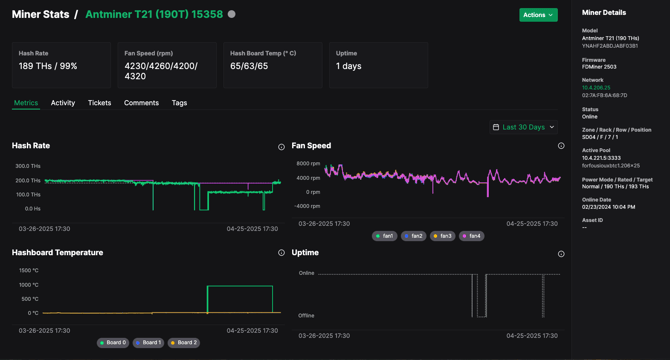Open the Tickets tab
Image resolution: width=670 pixels, height=360 pixels.
(x=100, y=103)
